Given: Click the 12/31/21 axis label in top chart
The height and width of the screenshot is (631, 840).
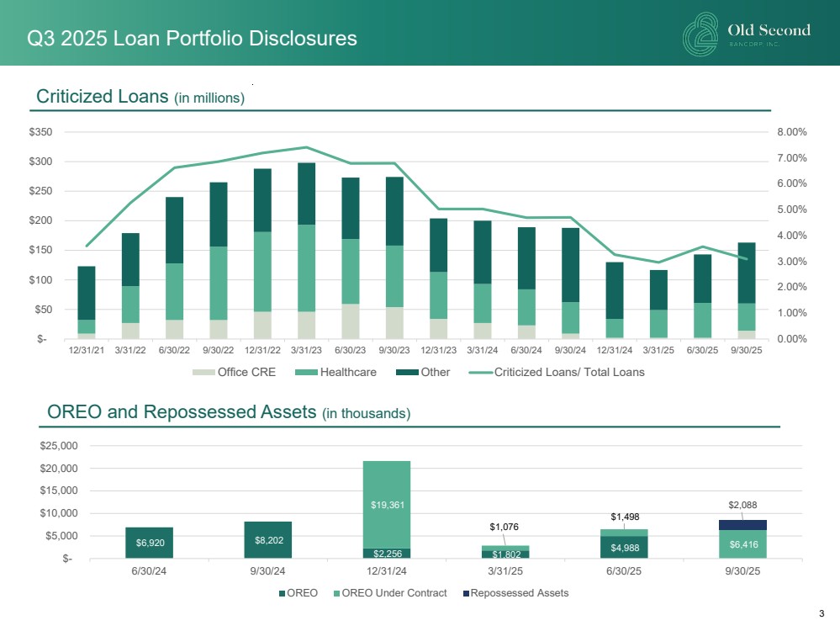Looking at the screenshot, I should point(87,351).
